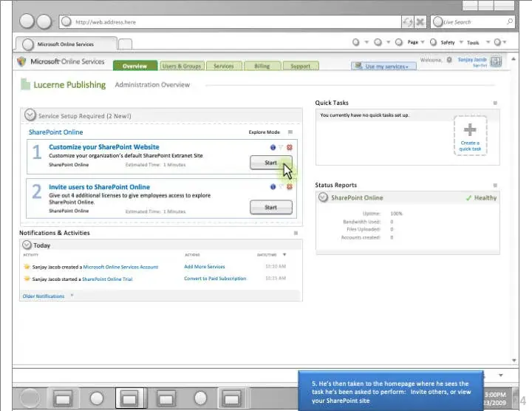Image resolution: width=532 pixels, height=411 pixels.
Task: Click the page scrollbar up arrow
Action: click(x=514, y=59)
